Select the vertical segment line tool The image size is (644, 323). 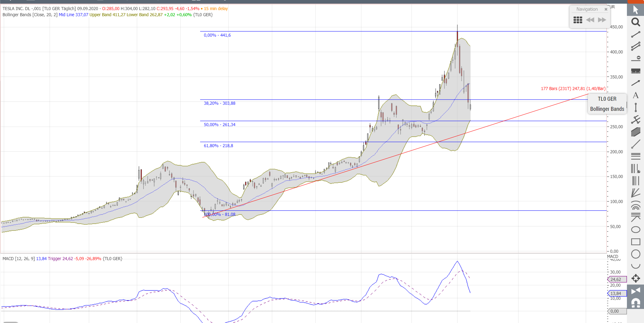tap(635, 107)
